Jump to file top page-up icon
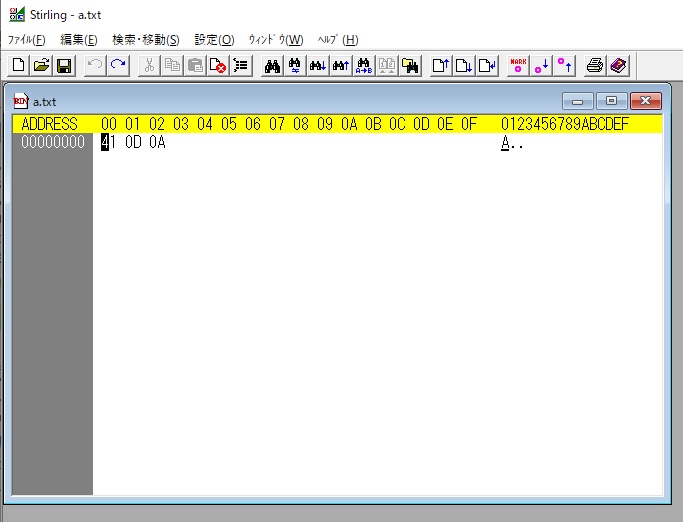 (441, 66)
